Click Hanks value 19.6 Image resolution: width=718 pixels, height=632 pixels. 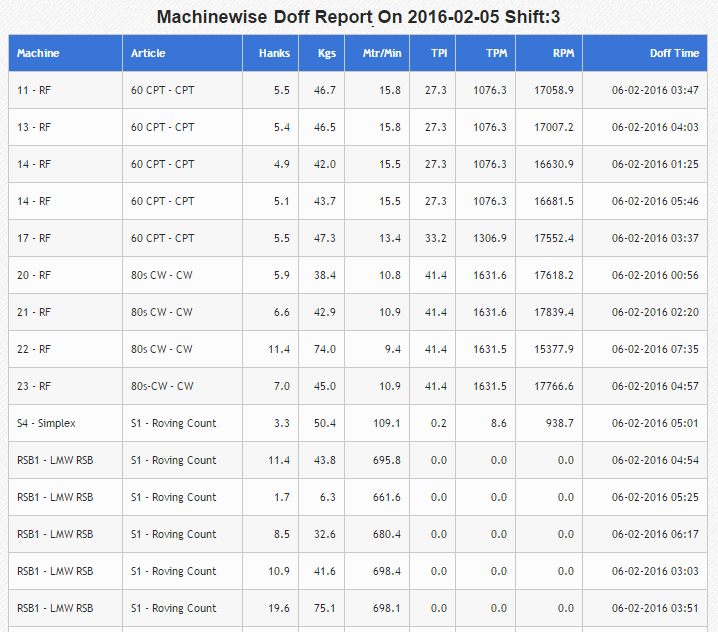click(x=279, y=608)
